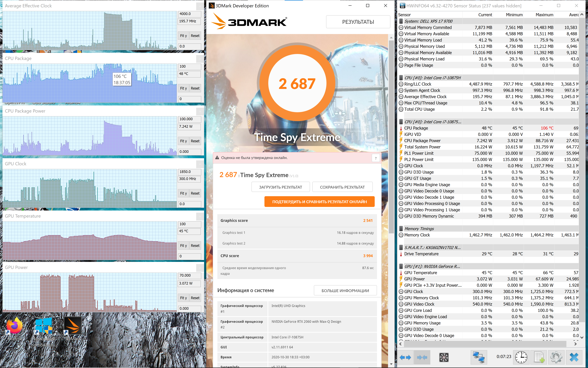Click Reset in the GPU Clock graph
The image size is (588, 368).
click(195, 194)
